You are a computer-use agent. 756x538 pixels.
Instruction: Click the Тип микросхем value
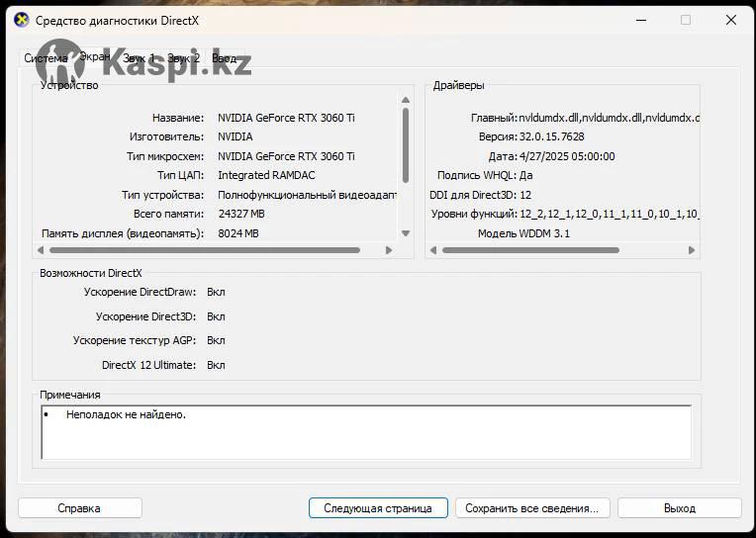286,156
